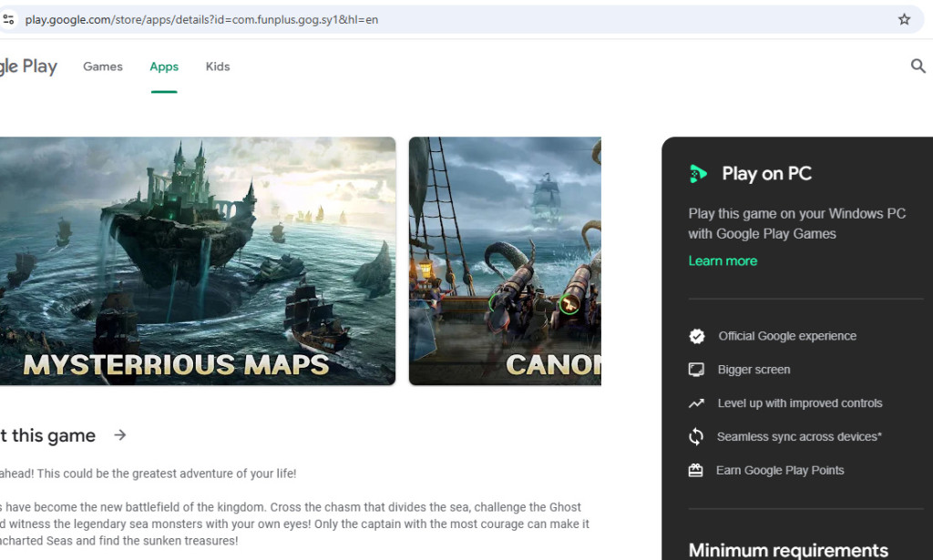
Task: Click the browser tab grouping icon in address bar
Action: point(12,17)
